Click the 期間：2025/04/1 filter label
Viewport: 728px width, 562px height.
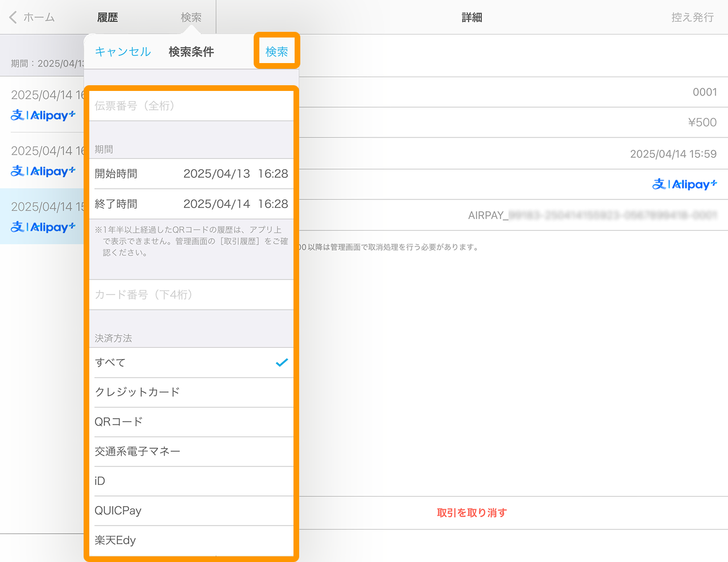(47, 64)
